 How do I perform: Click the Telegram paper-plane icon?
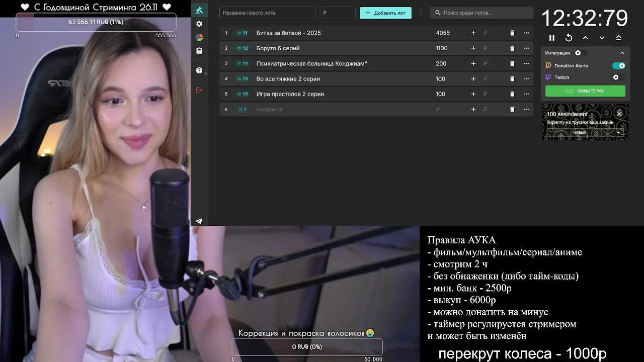(199, 221)
